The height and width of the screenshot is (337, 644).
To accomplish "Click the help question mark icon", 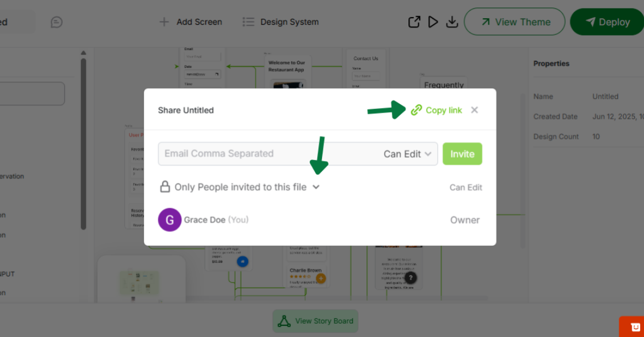I will [410, 277].
